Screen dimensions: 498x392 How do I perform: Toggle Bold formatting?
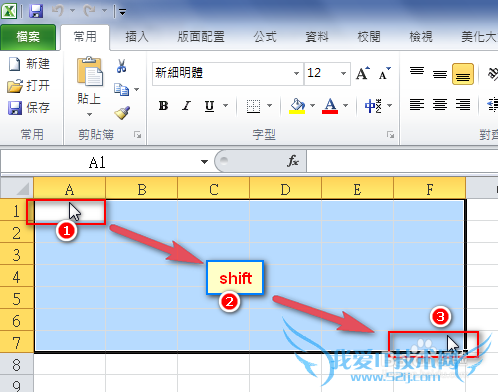tap(163, 106)
